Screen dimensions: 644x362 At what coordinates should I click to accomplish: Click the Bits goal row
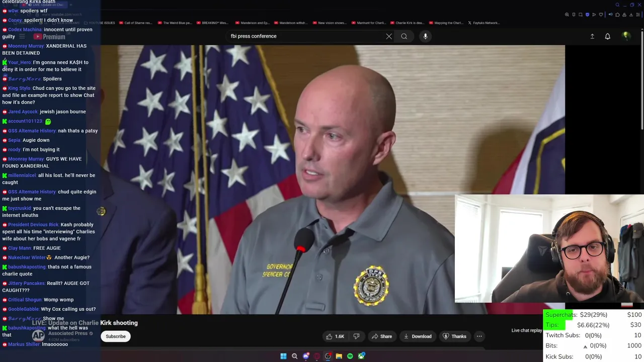coord(594,346)
